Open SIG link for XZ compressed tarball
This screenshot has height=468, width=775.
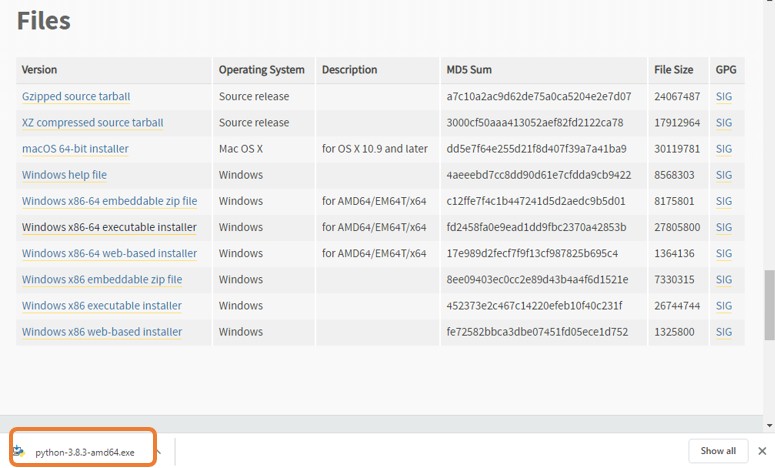point(724,123)
